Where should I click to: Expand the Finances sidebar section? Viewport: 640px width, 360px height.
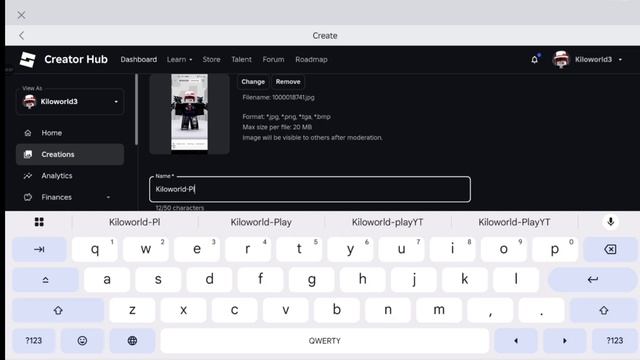click(x=70, y=197)
